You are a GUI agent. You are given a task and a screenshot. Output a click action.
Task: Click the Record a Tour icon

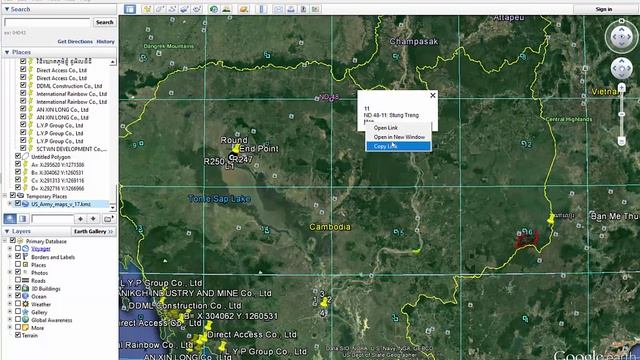[x=197, y=9]
